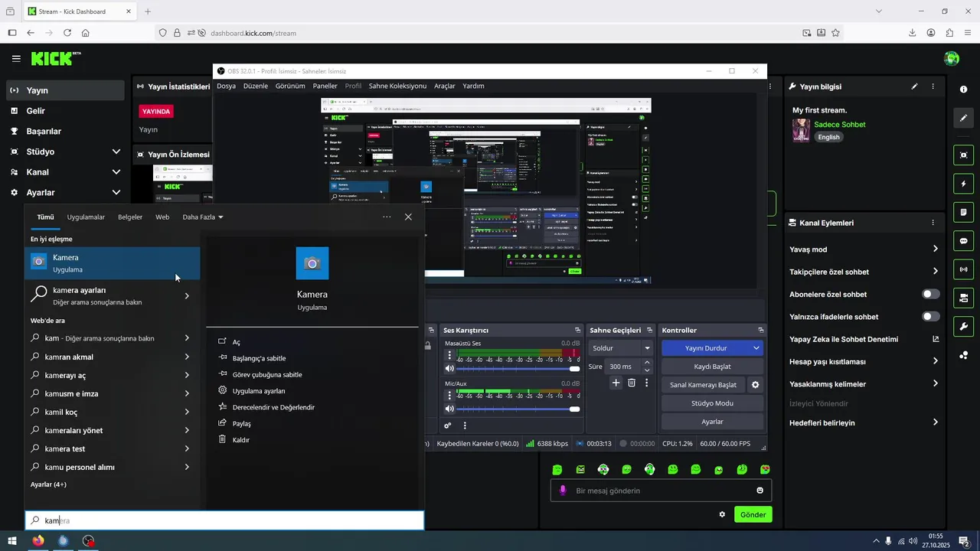This screenshot has width=980, height=551.
Task: Increase the Süre transition duration stepper
Action: click(647, 363)
